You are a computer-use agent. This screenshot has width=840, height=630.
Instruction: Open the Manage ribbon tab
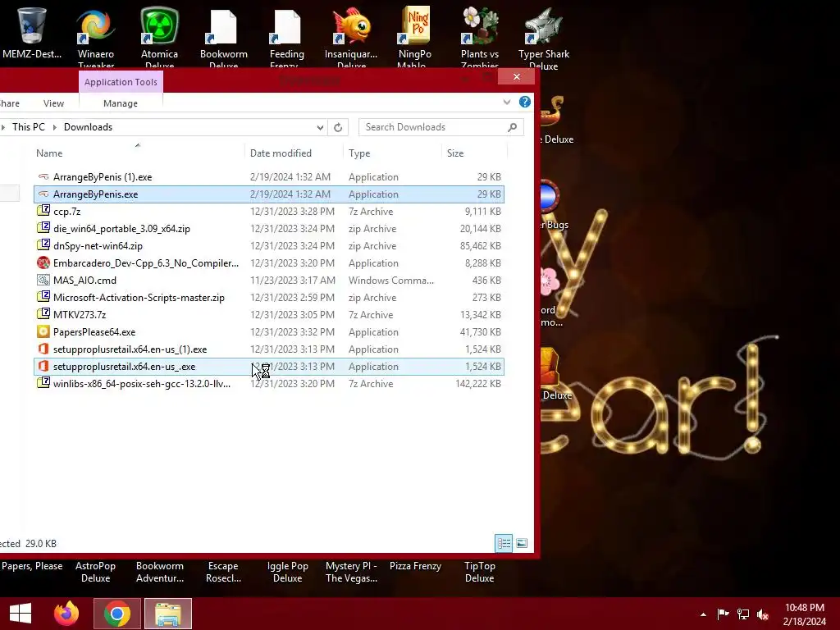coord(121,103)
